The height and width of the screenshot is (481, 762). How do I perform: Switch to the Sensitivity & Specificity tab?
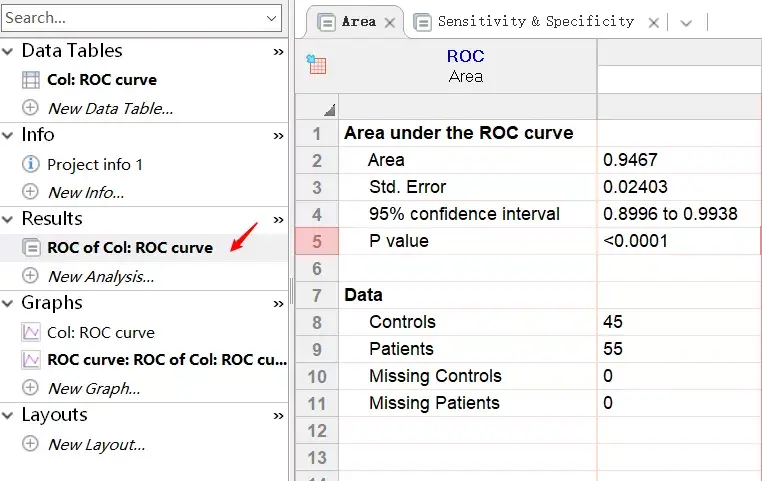point(535,21)
